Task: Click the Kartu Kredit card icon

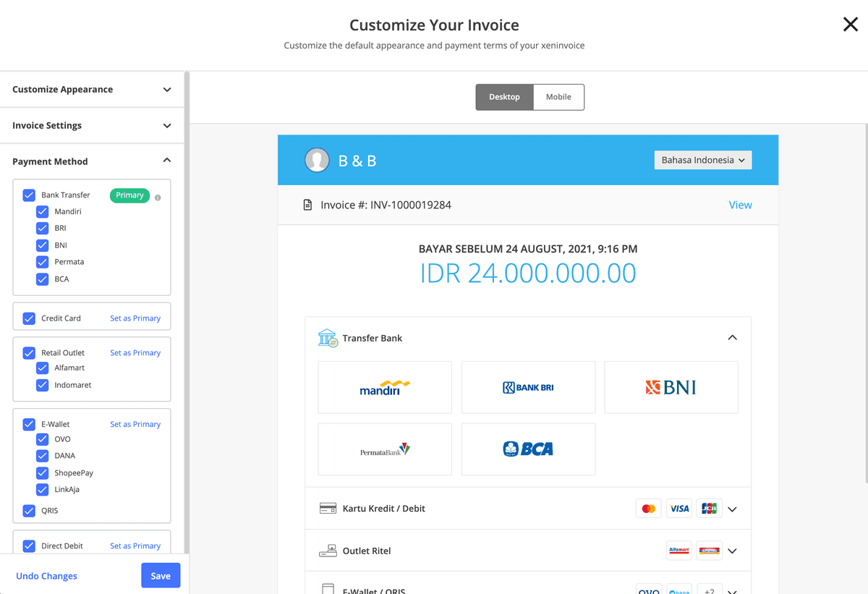Action: click(x=328, y=509)
